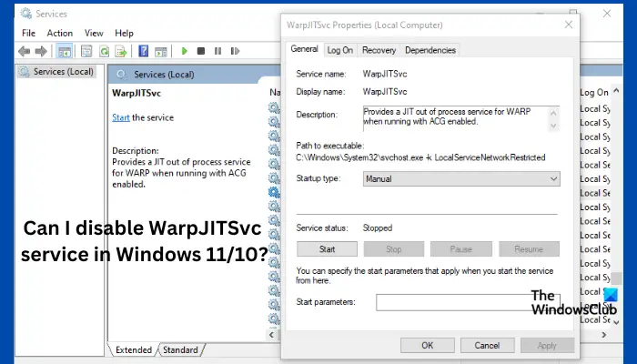Switch to the Log On tab
The image size is (637, 364).
pos(340,50)
